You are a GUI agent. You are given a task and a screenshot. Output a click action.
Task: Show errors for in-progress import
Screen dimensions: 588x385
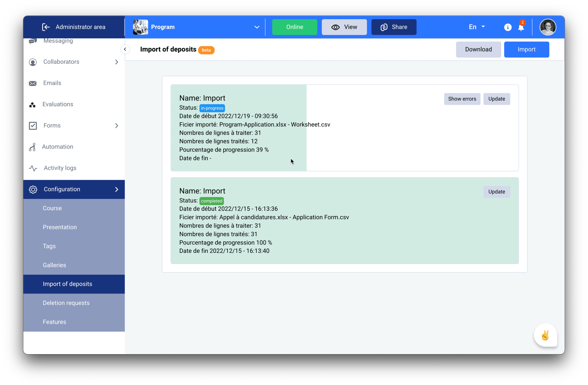point(462,99)
